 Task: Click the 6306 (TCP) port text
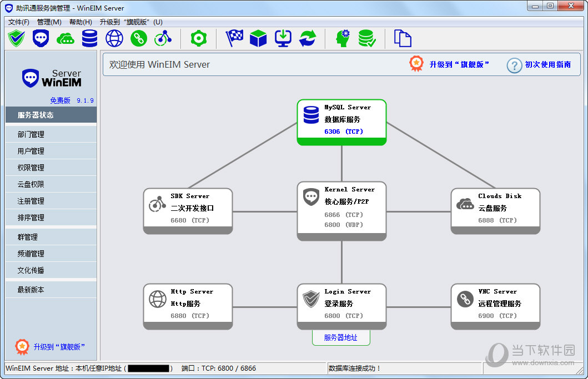(344, 132)
